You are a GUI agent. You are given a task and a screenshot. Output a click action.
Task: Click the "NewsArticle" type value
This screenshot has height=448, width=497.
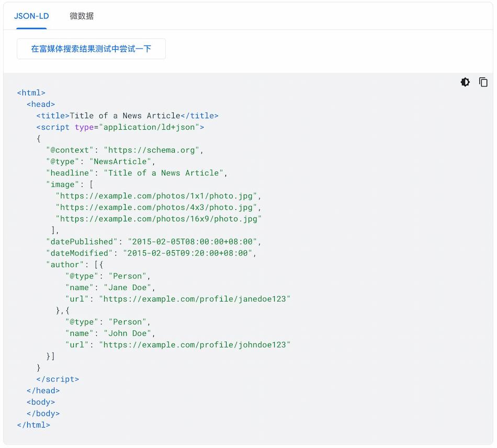tap(124, 162)
